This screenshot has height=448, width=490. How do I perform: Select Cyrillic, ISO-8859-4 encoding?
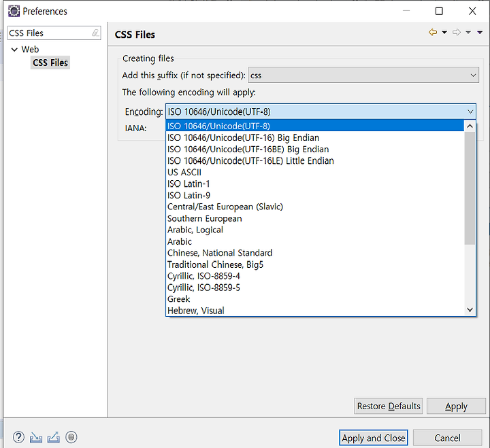tap(314, 276)
